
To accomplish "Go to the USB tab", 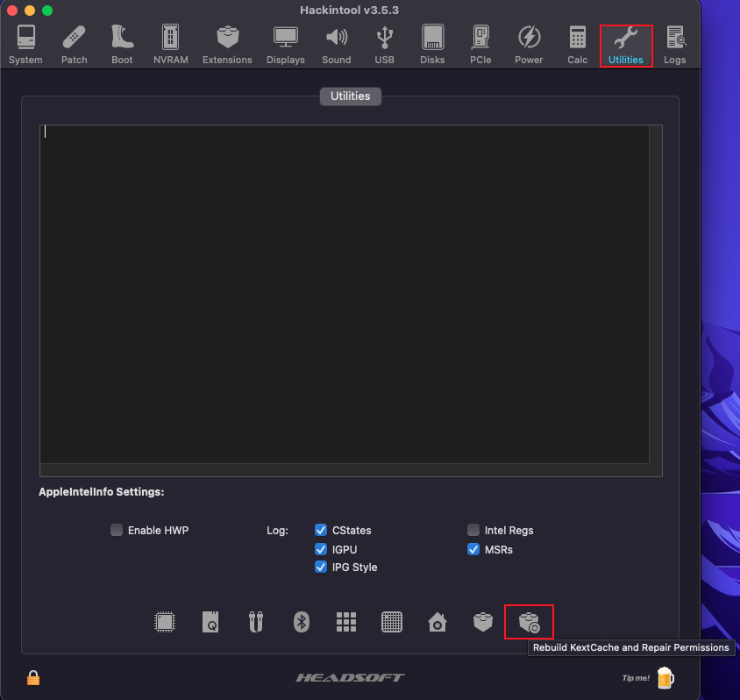I will (x=384, y=44).
